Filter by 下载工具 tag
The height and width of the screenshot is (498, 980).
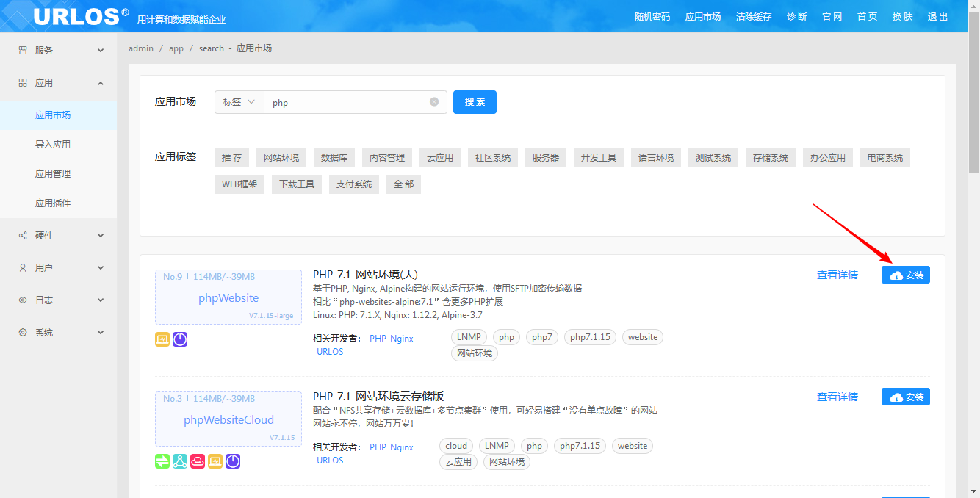297,184
